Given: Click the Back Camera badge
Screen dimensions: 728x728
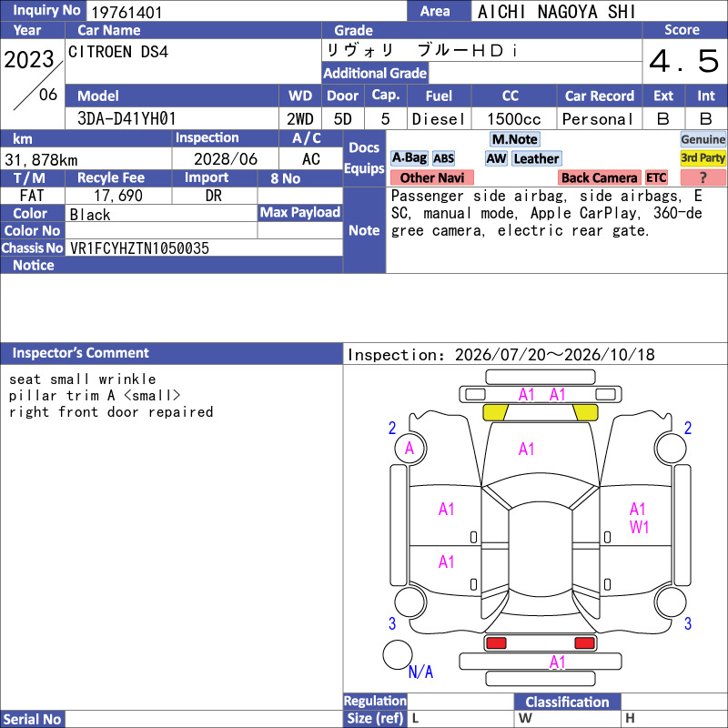Looking at the screenshot, I should coord(599,177).
